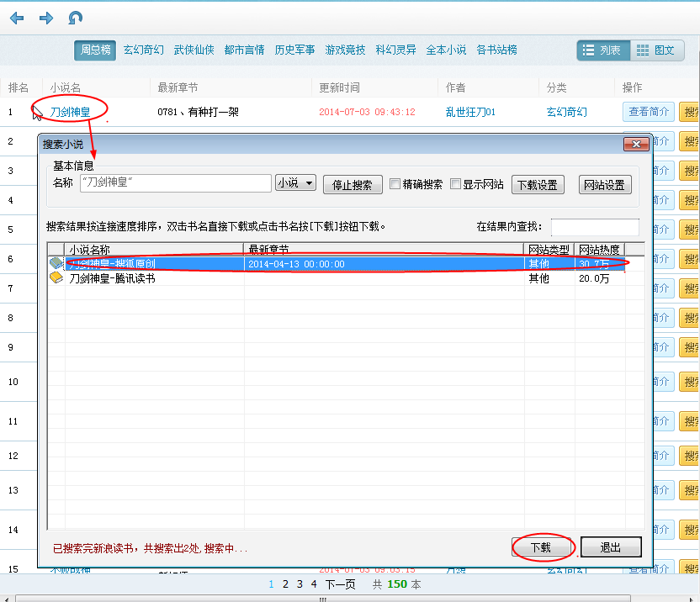The image size is (700, 602).
Task: Click the back arrow icon
Action: [x=17, y=18]
